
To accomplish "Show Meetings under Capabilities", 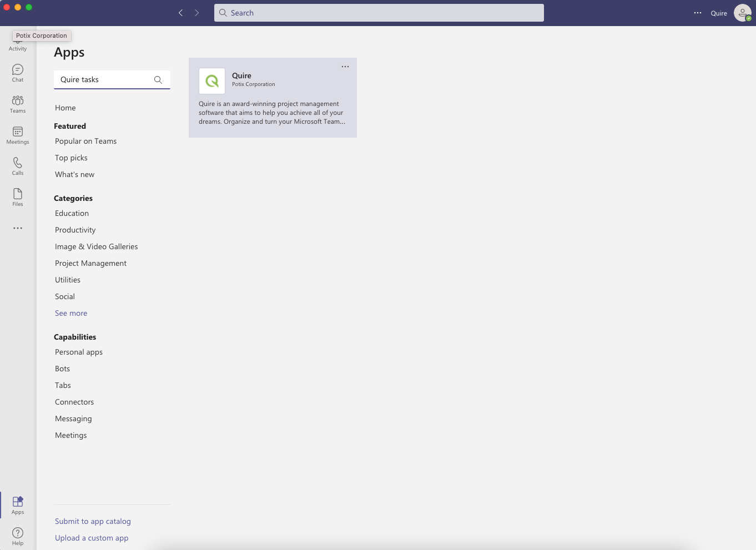I will point(71,436).
